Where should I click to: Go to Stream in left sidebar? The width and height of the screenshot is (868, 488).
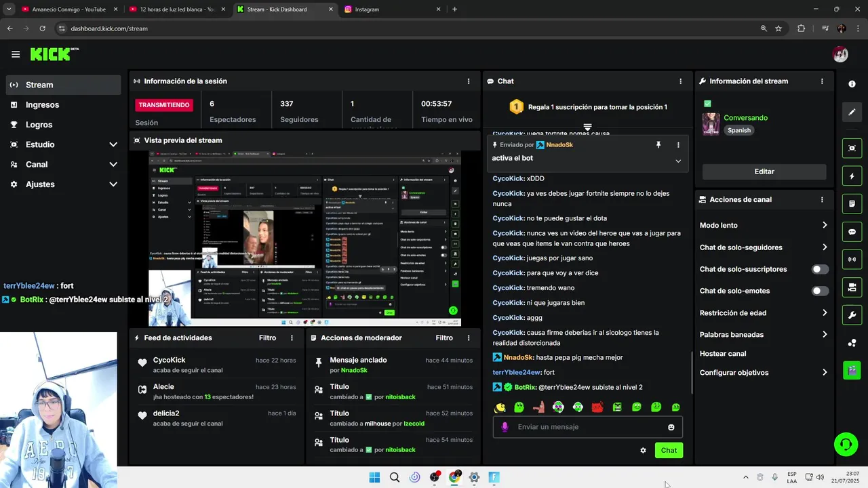point(64,85)
